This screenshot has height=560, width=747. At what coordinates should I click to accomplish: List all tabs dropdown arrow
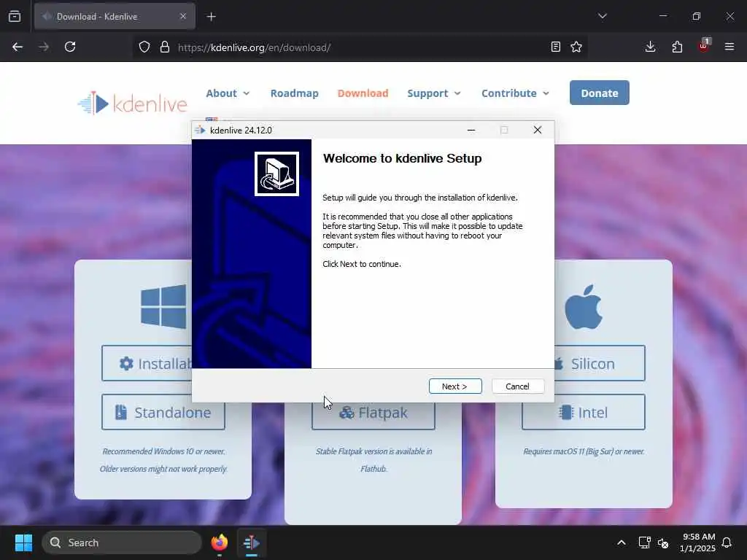click(602, 16)
